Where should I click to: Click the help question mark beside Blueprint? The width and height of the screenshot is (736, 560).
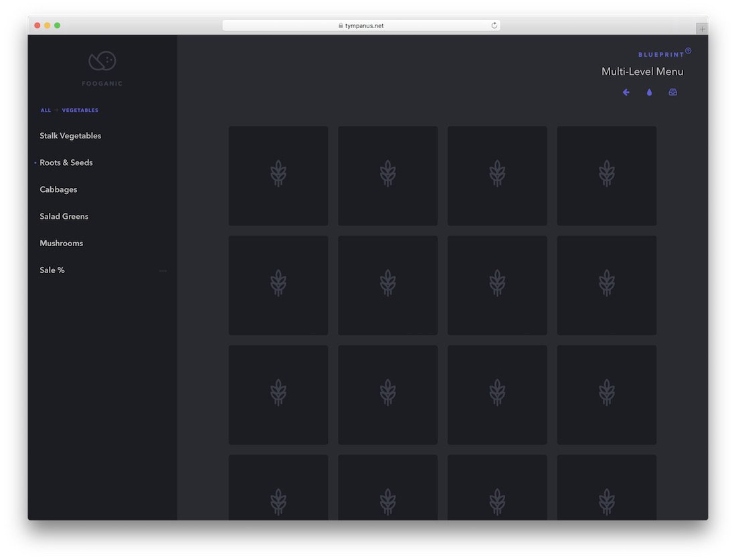pyautogui.click(x=688, y=51)
